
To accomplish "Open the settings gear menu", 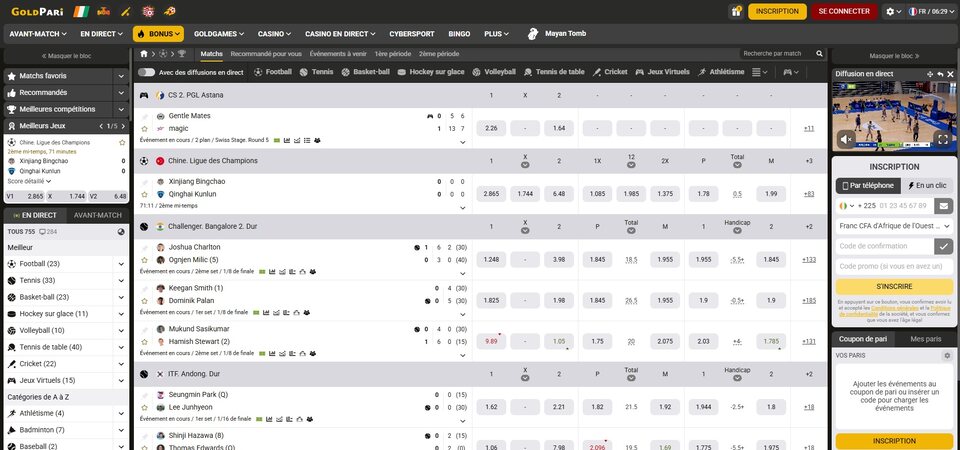I will tap(893, 11).
